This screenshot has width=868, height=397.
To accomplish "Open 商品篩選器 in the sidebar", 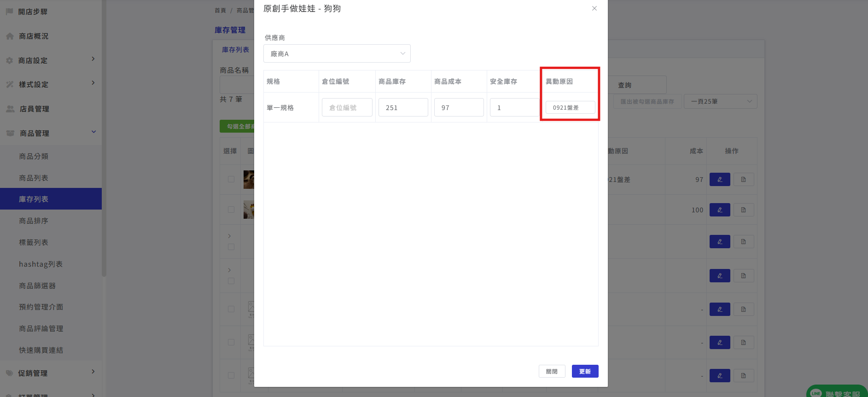I will tap(37, 286).
